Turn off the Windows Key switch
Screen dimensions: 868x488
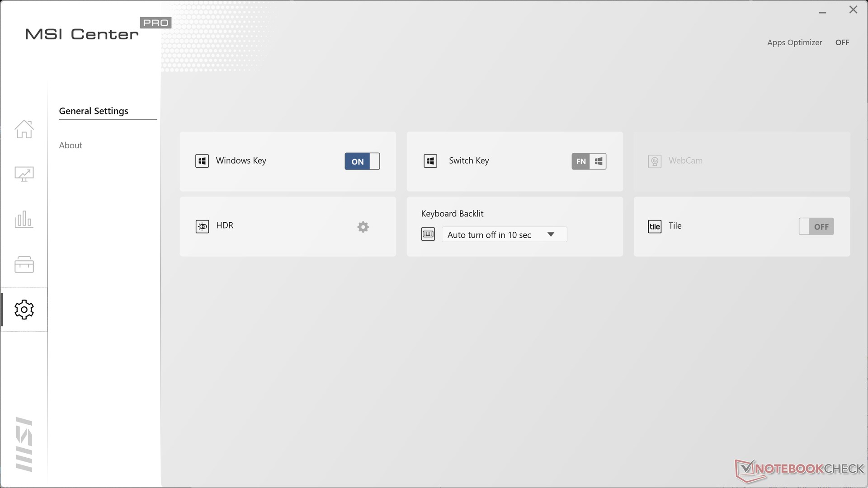click(362, 161)
